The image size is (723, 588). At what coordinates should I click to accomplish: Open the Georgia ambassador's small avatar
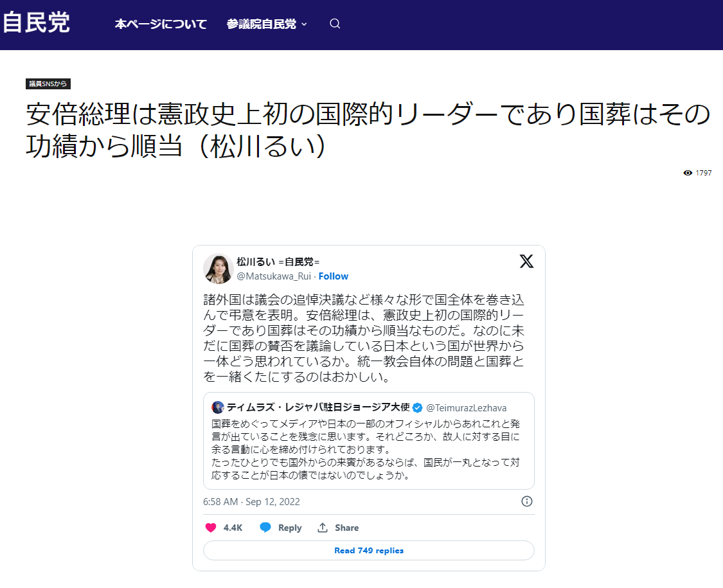coord(218,407)
